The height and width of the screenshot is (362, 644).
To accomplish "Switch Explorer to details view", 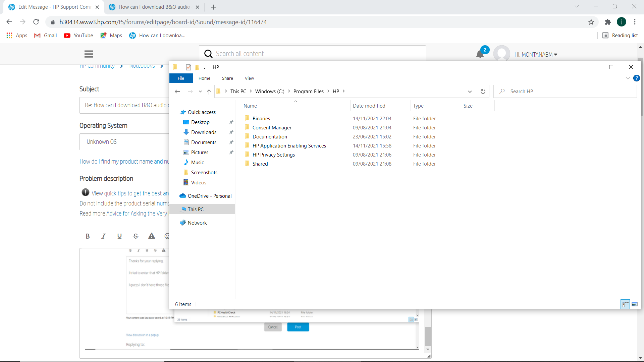I will click(626, 304).
